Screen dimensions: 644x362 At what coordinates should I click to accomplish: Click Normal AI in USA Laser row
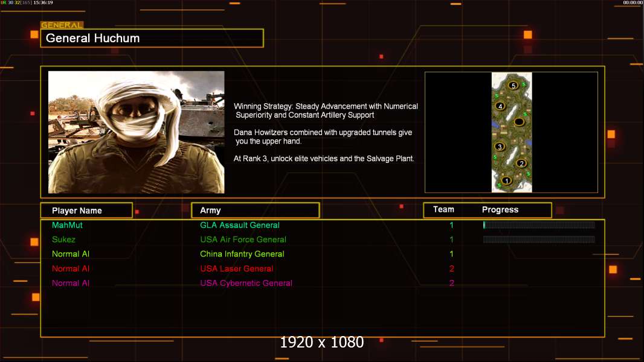pyautogui.click(x=71, y=268)
